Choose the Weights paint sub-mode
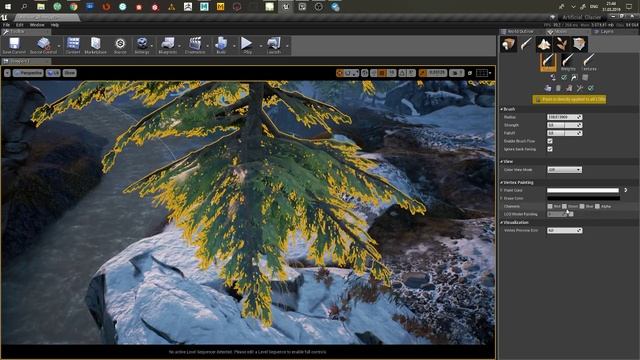Screen dimensions: 640x360 [x=568, y=62]
